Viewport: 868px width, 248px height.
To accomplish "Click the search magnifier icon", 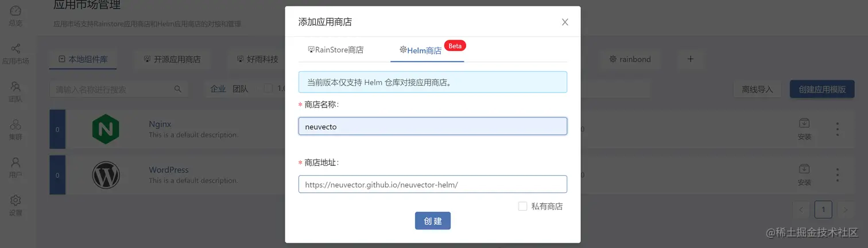I will click(x=178, y=89).
